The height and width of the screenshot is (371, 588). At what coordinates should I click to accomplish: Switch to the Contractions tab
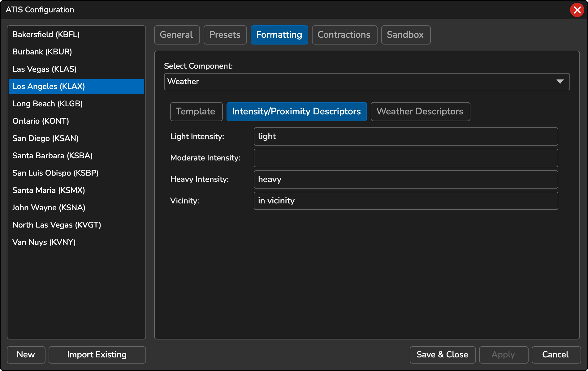pos(344,35)
